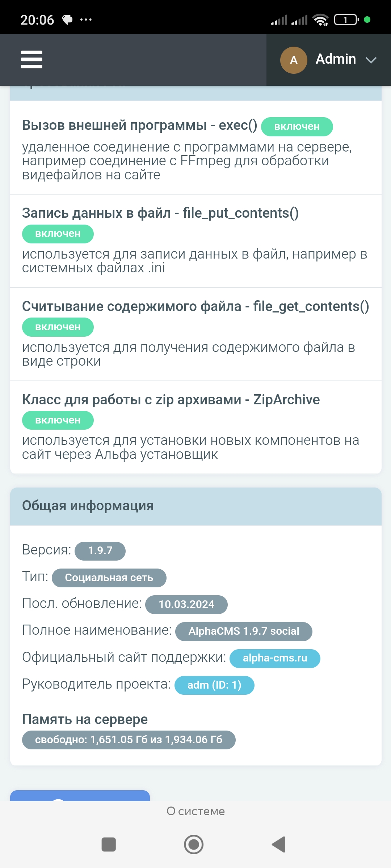Open the adm (ID: 1) profile link
Image resolution: width=391 pixels, height=868 pixels.
(x=214, y=685)
